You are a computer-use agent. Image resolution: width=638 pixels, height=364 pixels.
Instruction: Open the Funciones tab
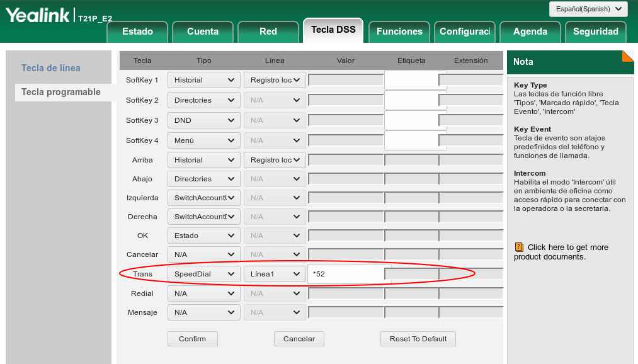399,31
